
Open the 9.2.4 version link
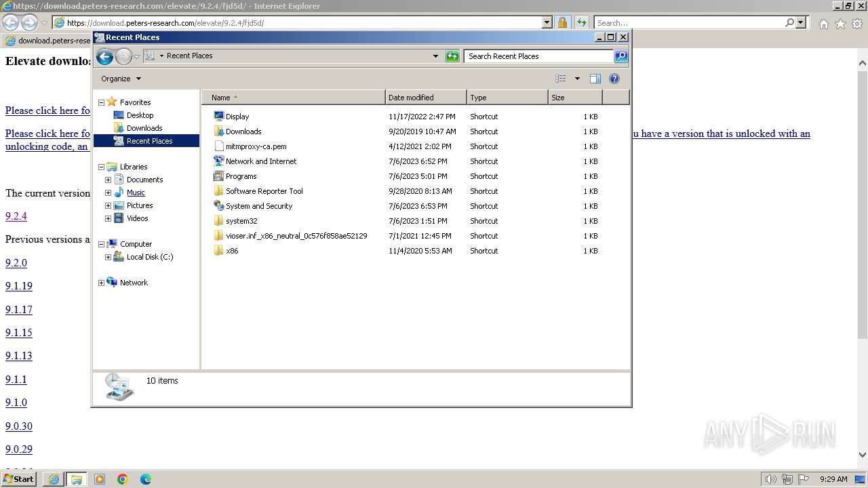coord(16,216)
